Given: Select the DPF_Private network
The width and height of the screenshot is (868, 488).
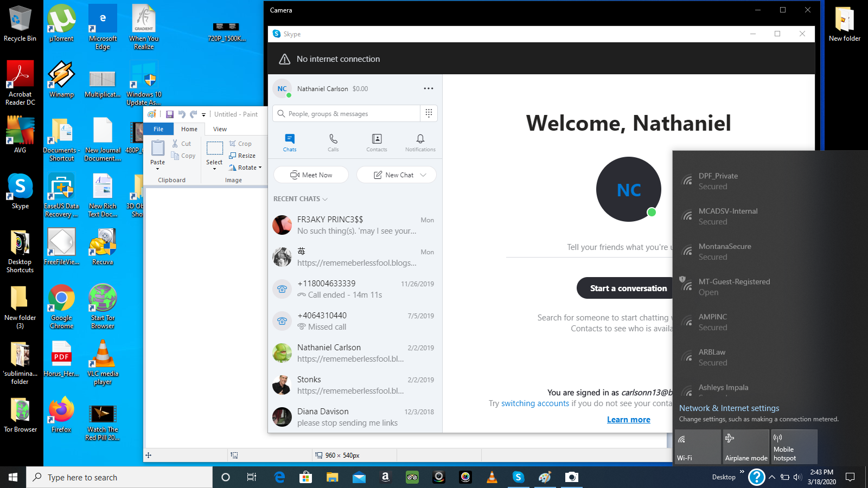Looking at the screenshot, I should (770, 181).
